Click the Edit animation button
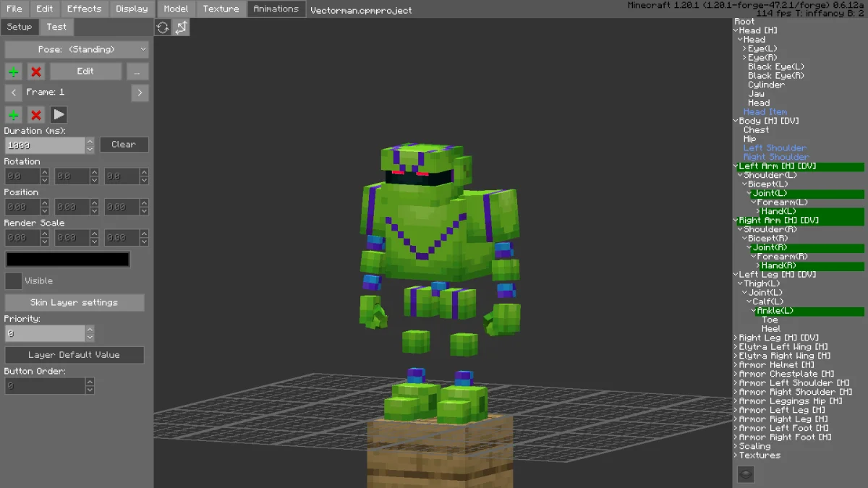Viewport: 868px width, 488px height. point(85,72)
